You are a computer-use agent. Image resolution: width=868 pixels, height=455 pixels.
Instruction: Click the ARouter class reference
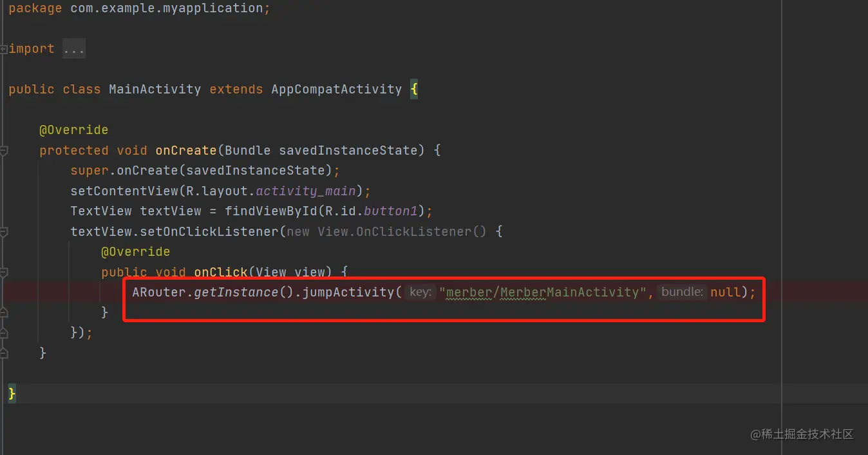coord(159,292)
